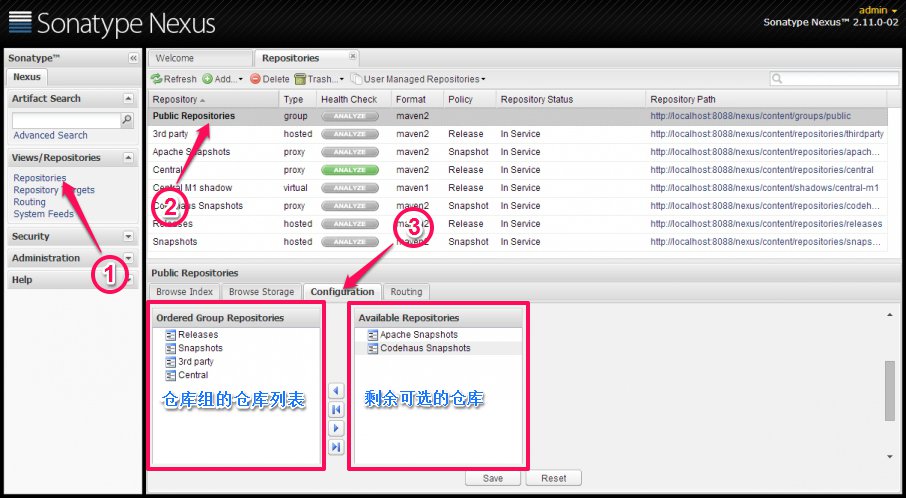Open the Browse Index tab
The width and height of the screenshot is (906, 498).
tap(184, 292)
